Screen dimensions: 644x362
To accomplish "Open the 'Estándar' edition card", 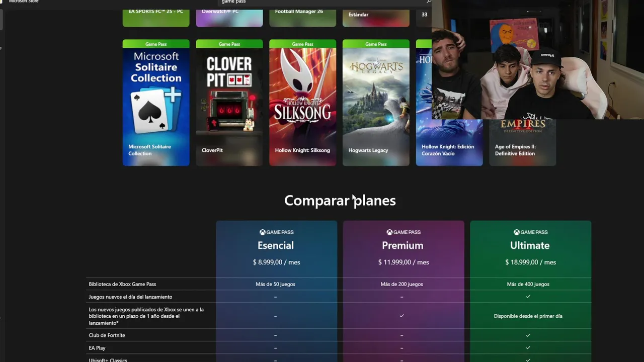I will coord(376,18).
